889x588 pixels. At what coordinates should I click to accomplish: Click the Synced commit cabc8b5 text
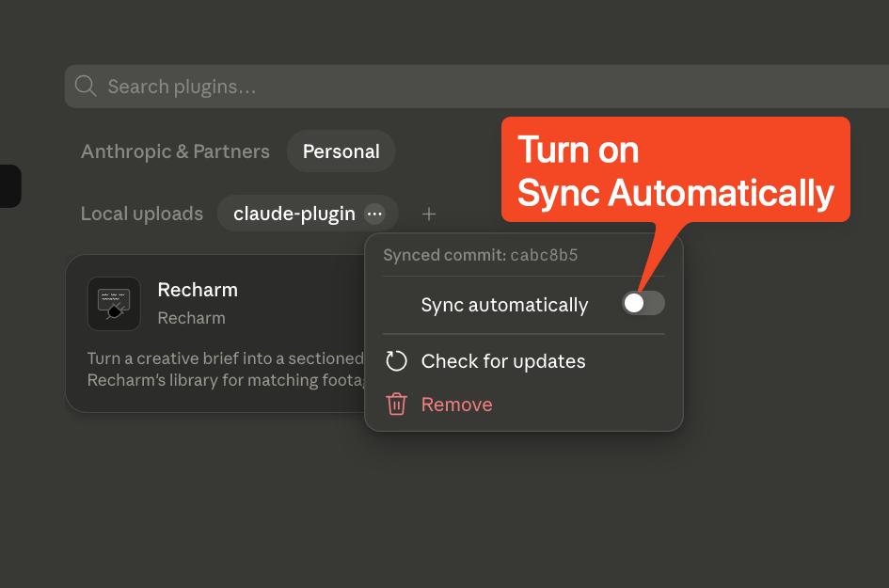pos(480,255)
